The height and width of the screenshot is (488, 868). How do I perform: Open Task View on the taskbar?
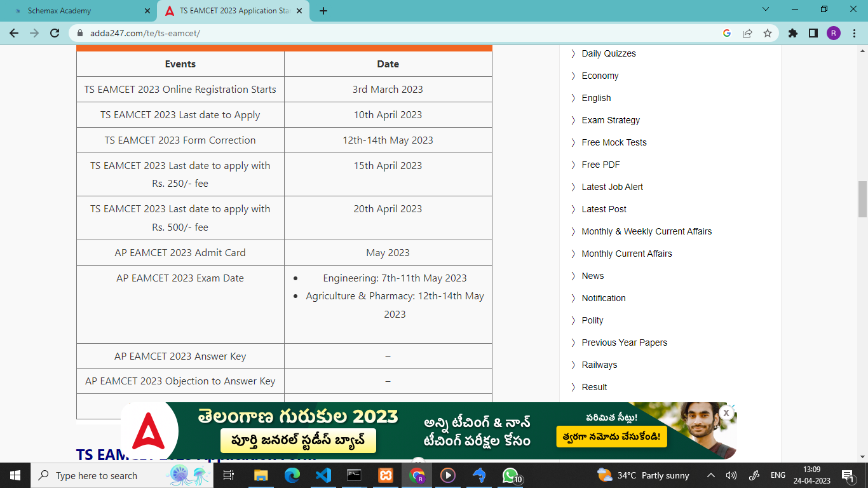pyautogui.click(x=229, y=475)
